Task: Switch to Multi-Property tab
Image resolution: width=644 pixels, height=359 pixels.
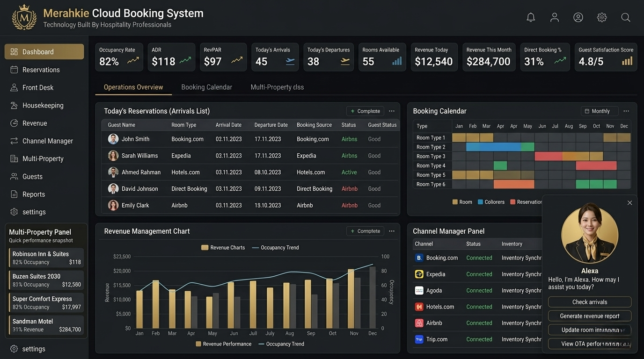Action: (277, 87)
